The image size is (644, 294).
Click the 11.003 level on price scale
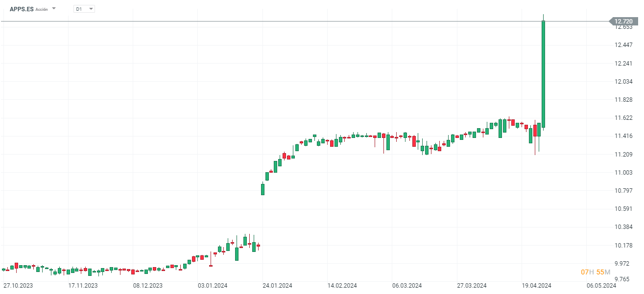[x=624, y=173]
